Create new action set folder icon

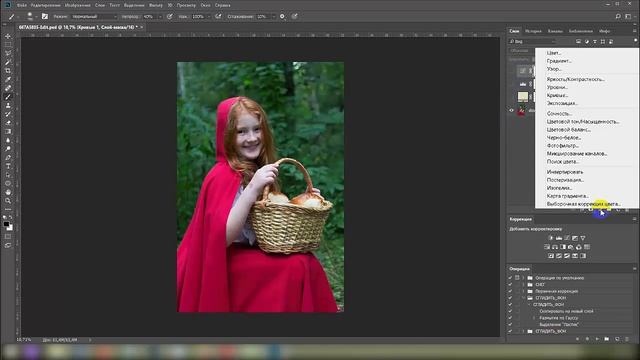tap(607, 339)
